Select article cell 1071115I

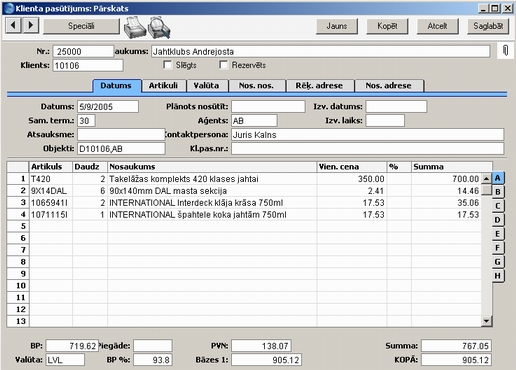(x=51, y=215)
